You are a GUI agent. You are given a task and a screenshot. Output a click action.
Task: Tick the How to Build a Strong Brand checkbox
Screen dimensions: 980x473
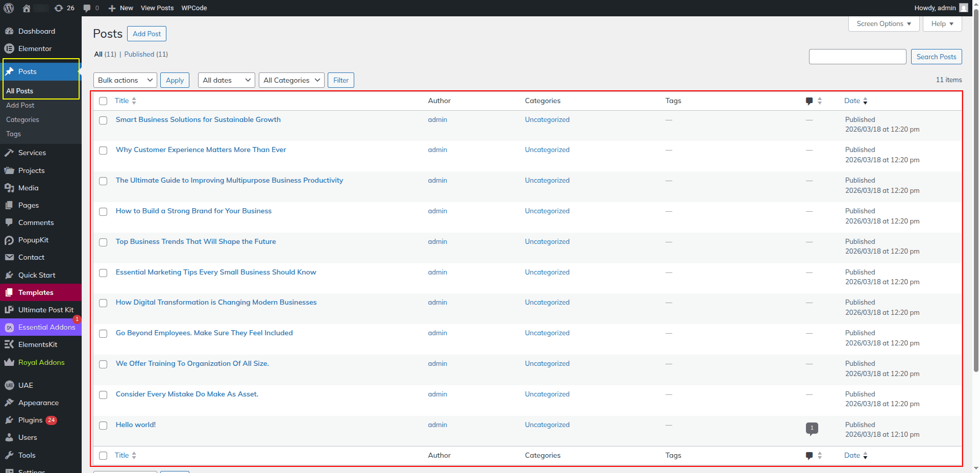(103, 212)
